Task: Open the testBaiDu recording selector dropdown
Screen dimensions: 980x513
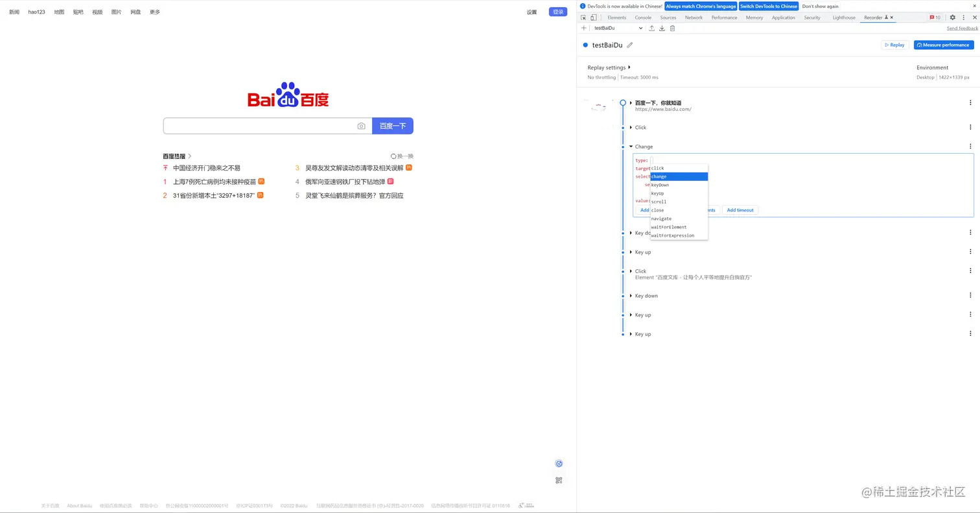Action: tap(618, 28)
